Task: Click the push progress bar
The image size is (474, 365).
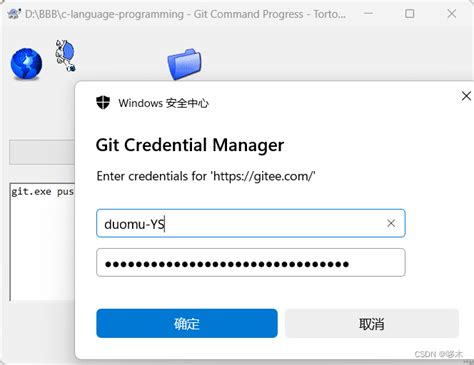Action: tap(42, 152)
